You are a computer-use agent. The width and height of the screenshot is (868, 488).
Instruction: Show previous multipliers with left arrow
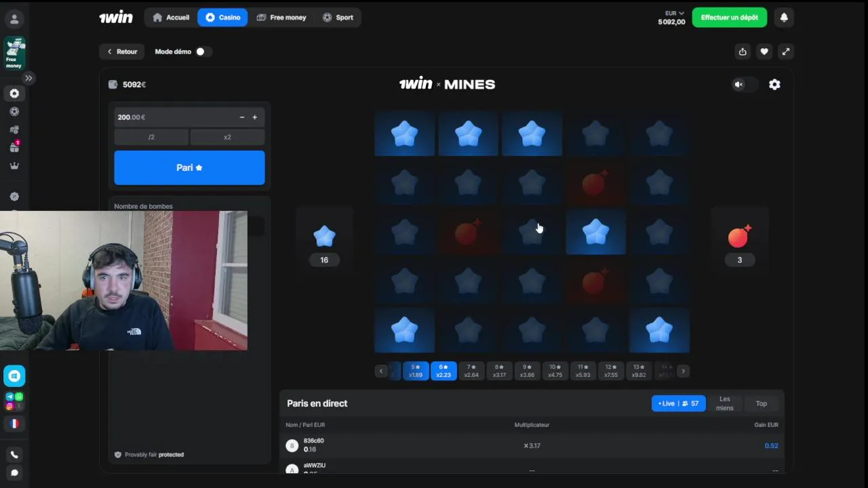381,371
